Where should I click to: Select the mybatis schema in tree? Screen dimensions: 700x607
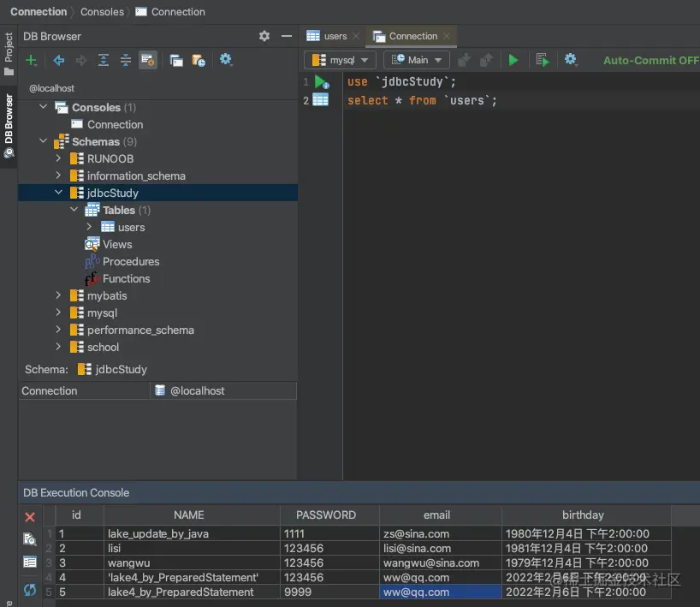(107, 295)
